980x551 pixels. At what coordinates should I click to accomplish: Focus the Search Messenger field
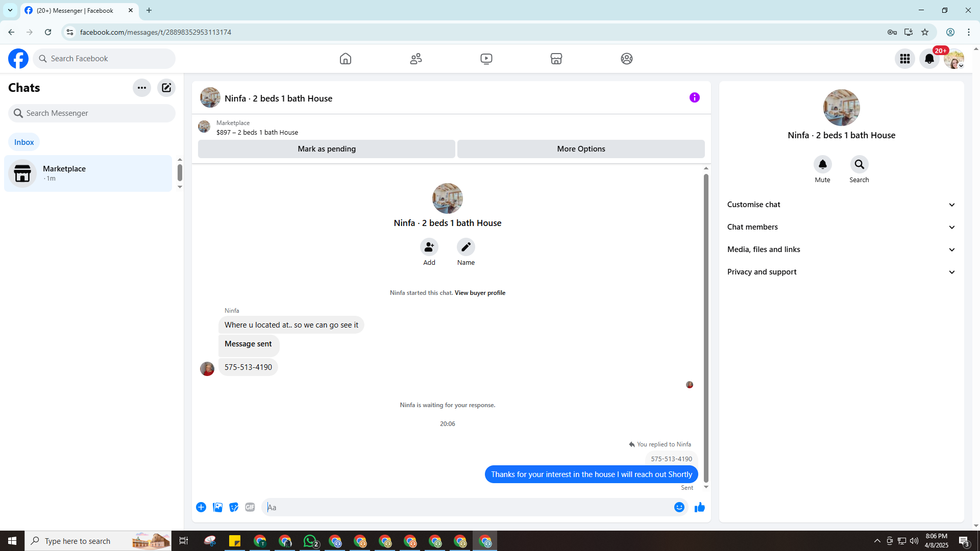(x=92, y=113)
